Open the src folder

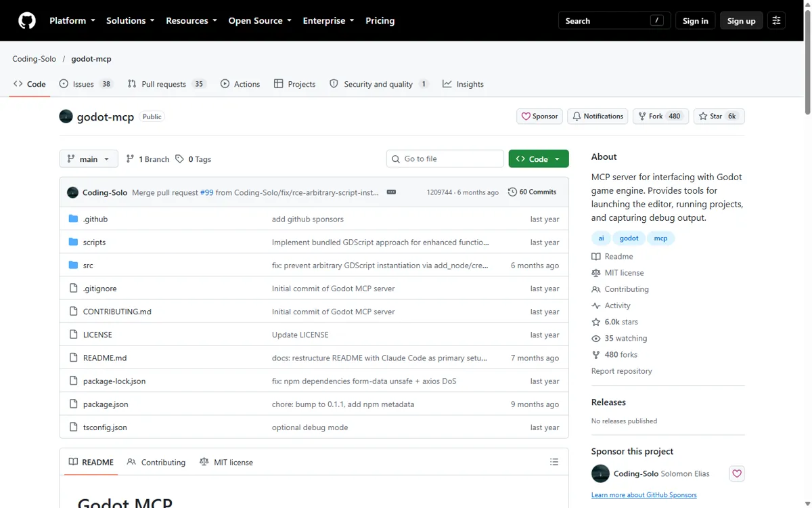[x=88, y=266]
